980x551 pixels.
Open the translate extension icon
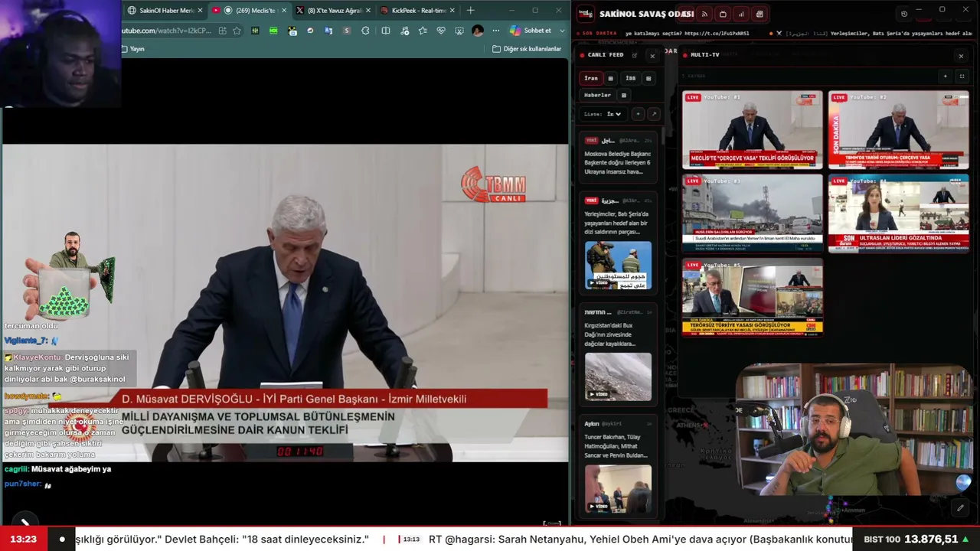328,31
